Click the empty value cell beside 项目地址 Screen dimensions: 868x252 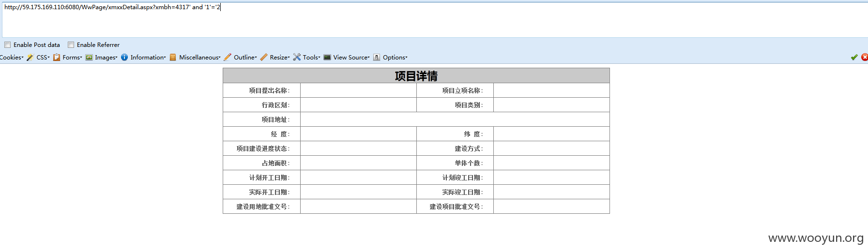coord(455,119)
